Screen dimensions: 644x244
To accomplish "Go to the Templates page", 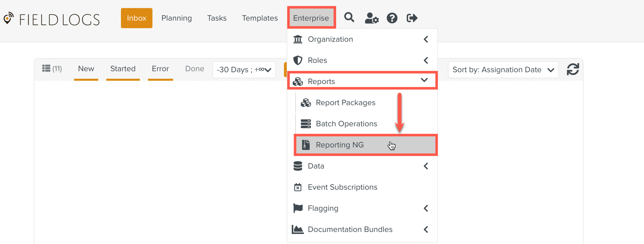I will 260,18.
